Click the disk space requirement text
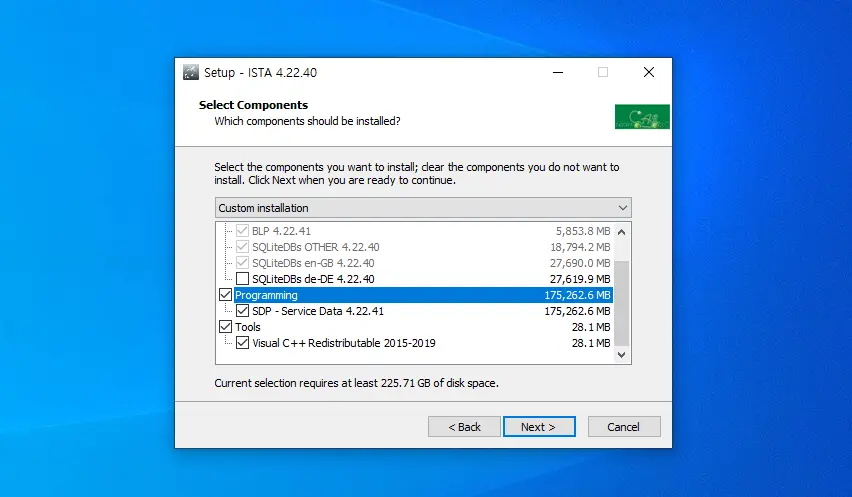Image resolution: width=852 pixels, height=497 pixels. pos(356,383)
